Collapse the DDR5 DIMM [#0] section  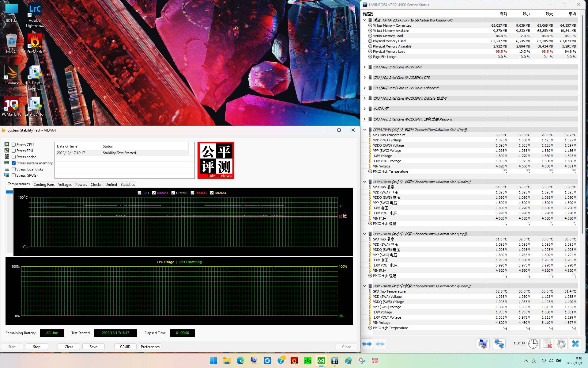point(364,129)
